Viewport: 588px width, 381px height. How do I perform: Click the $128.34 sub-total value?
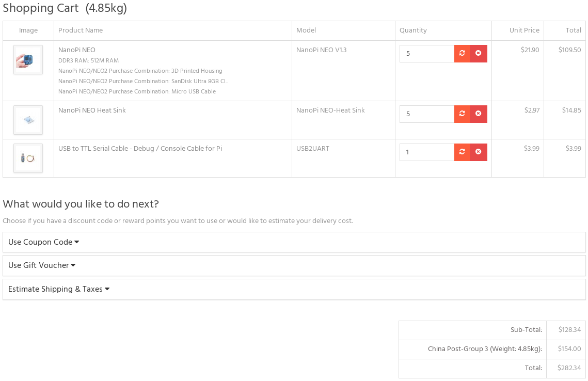point(569,329)
